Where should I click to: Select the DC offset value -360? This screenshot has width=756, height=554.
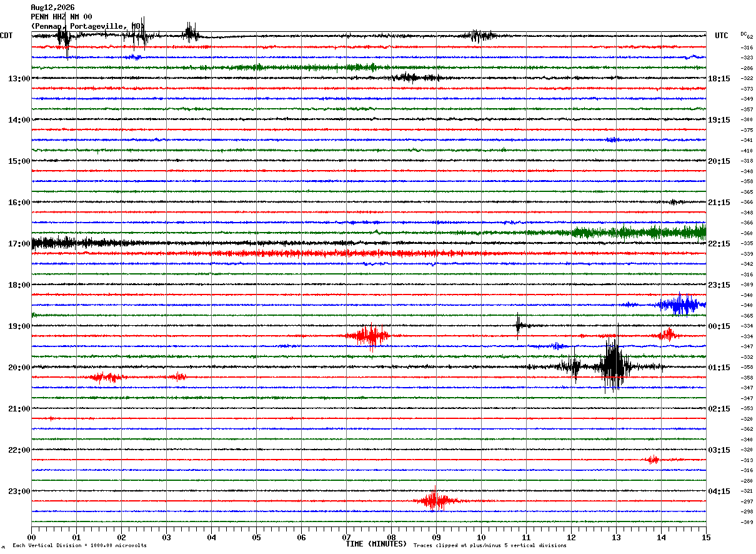[x=747, y=233]
